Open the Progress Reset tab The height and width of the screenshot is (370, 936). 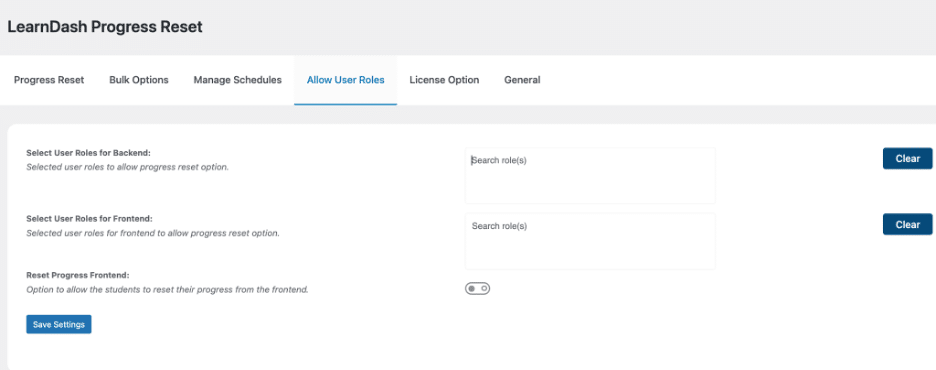pos(49,80)
